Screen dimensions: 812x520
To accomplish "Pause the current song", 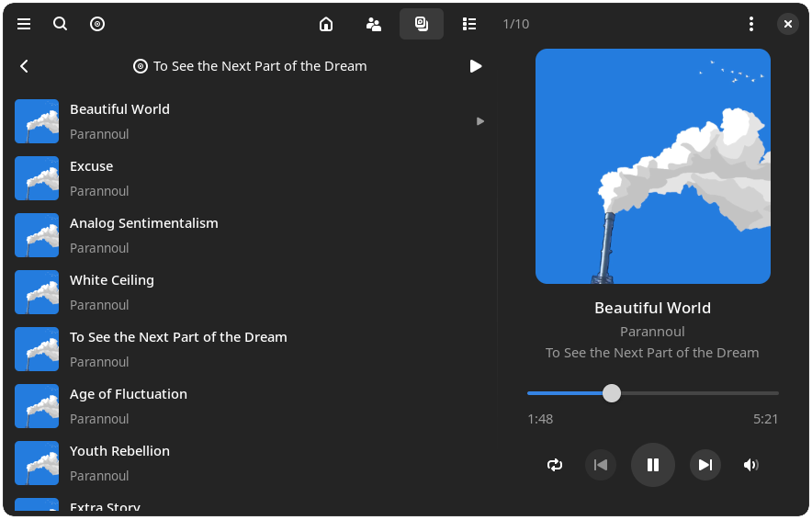I will [x=653, y=465].
